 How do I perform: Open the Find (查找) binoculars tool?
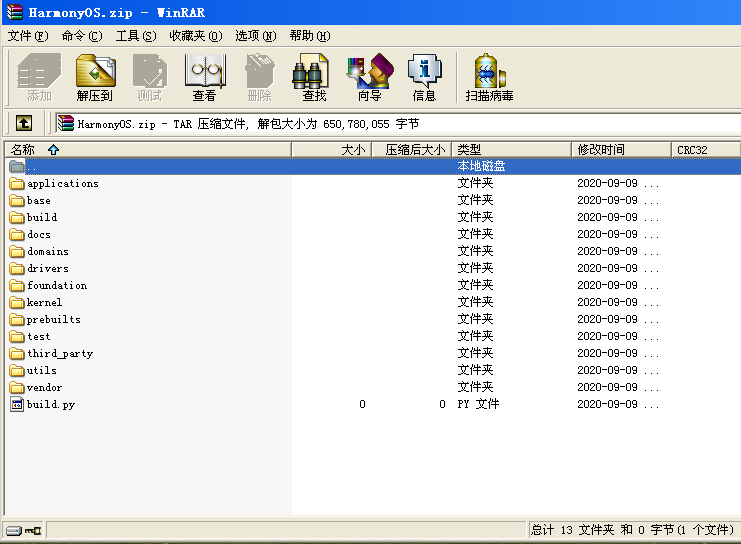coord(314,78)
